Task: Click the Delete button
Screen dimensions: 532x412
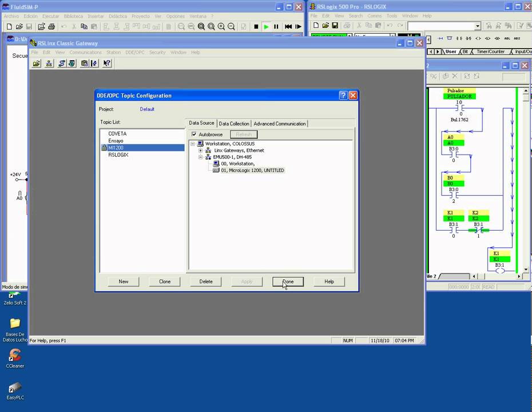Action: pos(206,282)
